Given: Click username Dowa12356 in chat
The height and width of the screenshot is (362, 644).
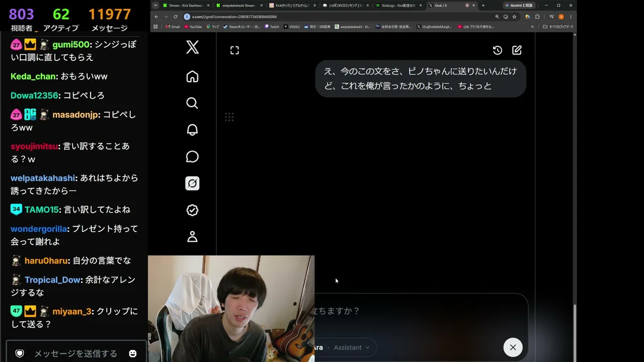Looking at the screenshot, I should tap(35, 96).
